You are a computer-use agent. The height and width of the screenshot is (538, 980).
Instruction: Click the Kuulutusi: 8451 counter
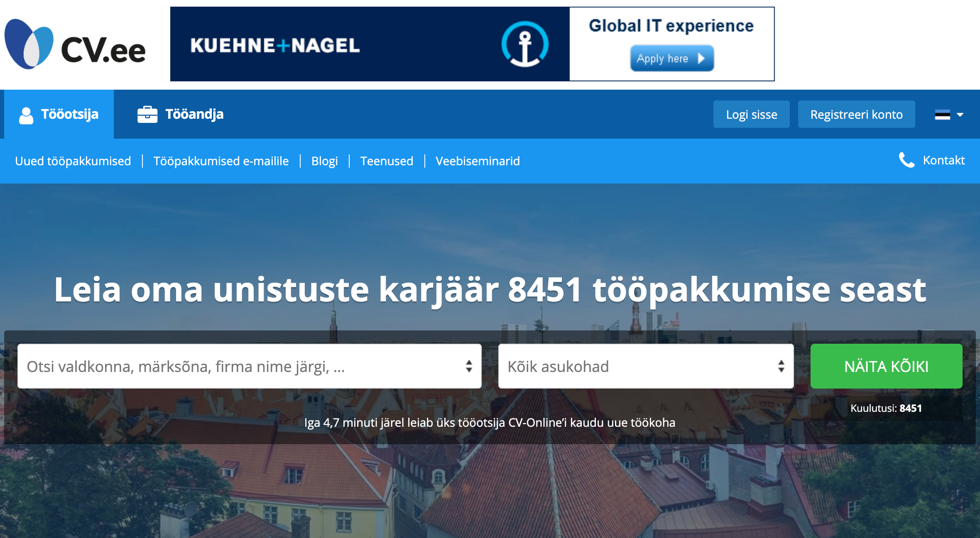click(886, 408)
